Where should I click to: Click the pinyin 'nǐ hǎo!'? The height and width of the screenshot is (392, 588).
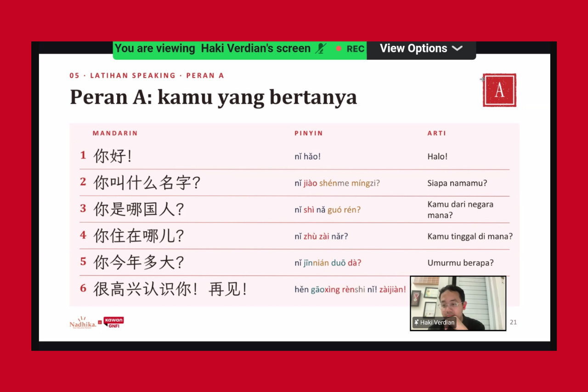coord(308,157)
